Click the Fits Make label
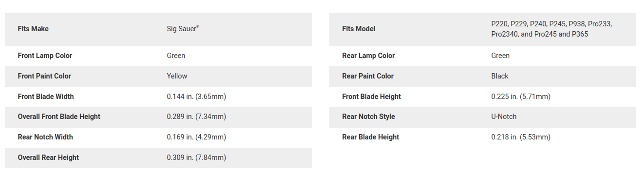 pos(33,29)
